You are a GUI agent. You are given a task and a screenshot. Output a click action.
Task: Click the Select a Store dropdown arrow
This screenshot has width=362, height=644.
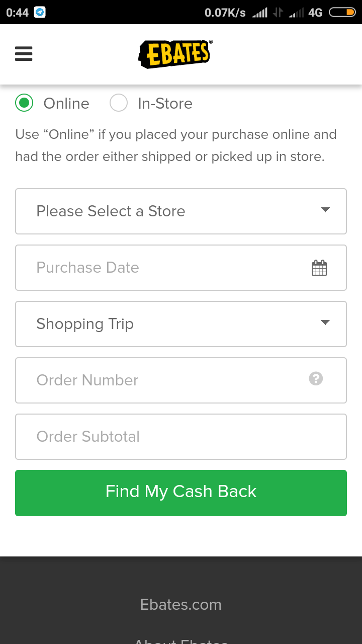(x=325, y=210)
